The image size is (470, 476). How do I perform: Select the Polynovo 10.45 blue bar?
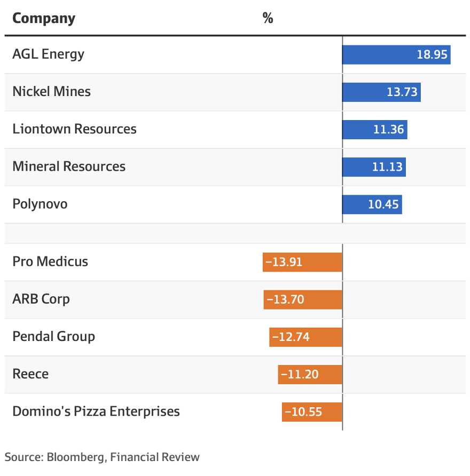click(x=372, y=204)
